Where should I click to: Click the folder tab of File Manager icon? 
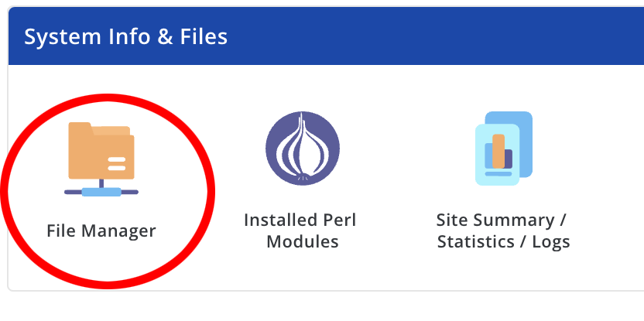(80, 126)
